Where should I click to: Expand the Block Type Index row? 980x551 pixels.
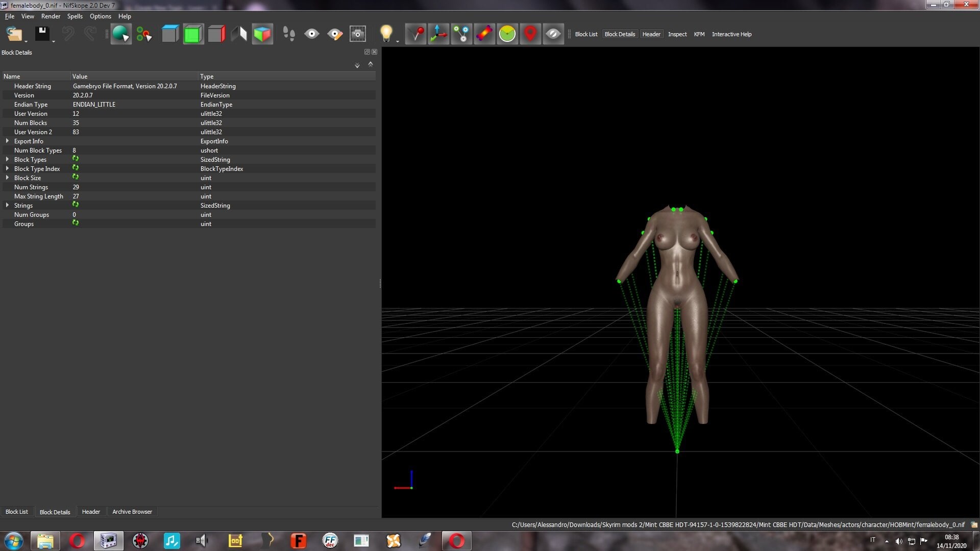(x=7, y=168)
